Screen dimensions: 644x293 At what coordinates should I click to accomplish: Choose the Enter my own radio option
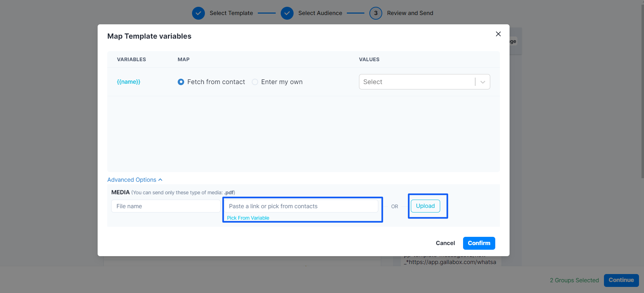click(x=255, y=82)
